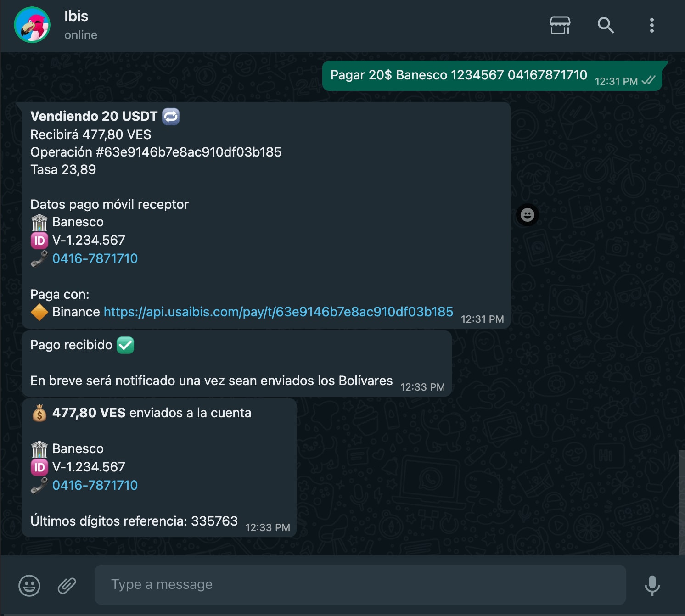685x616 pixels.
Task: Click Datos pago móvil receptor text
Action: [109, 204]
